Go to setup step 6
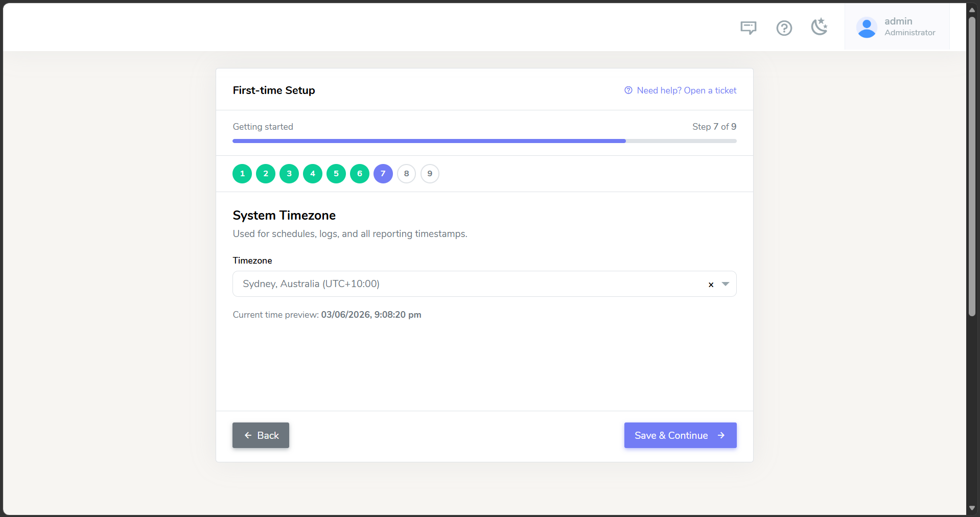 point(360,174)
